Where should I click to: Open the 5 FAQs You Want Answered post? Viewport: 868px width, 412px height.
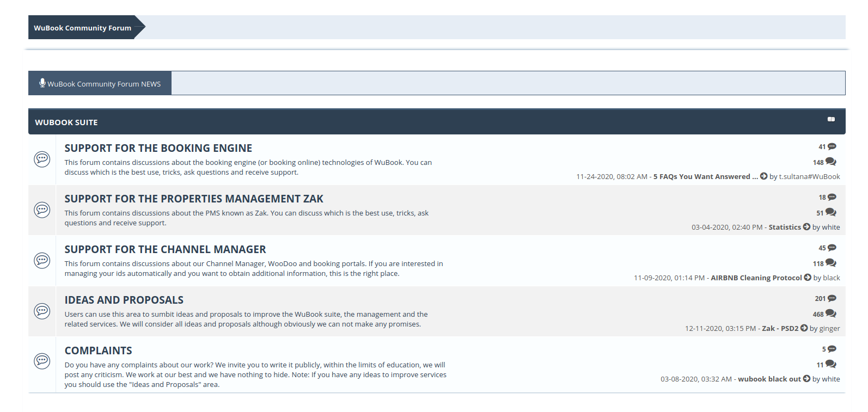(706, 176)
